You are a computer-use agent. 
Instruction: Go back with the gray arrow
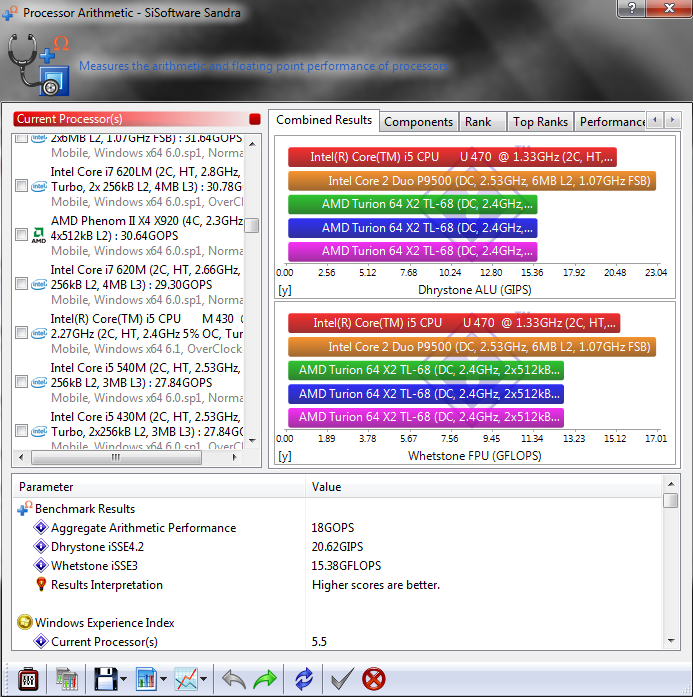coord(234,679)
